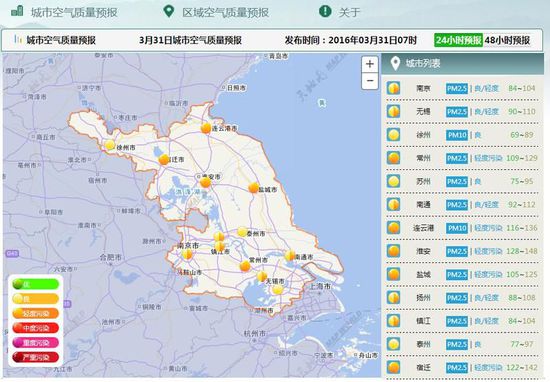Select the red 中度污染 legend swatch
Image resolution: width=550 pixels, height=382 pixels.
[x=35, y=328]
